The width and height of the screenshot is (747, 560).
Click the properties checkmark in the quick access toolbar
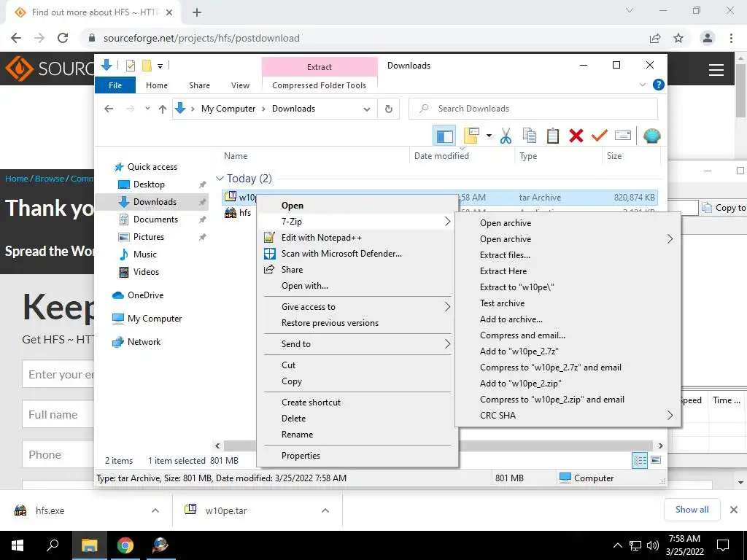pyautogui.click(x=130, y=66)
